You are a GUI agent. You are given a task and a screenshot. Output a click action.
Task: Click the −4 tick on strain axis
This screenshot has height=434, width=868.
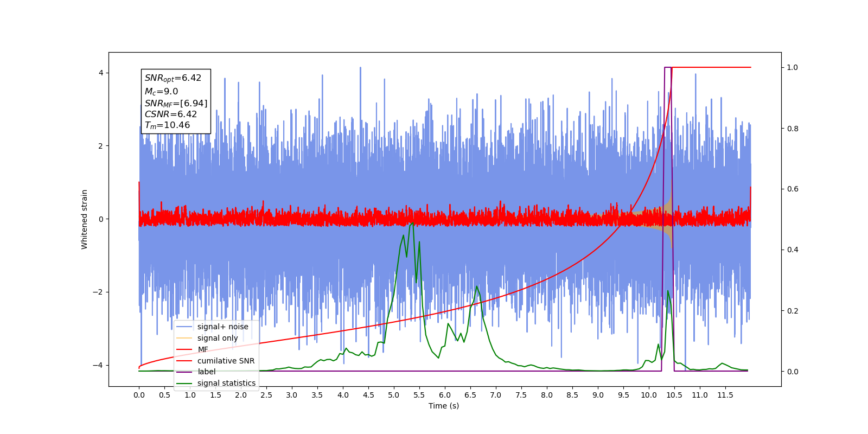[x=98, y=365]
